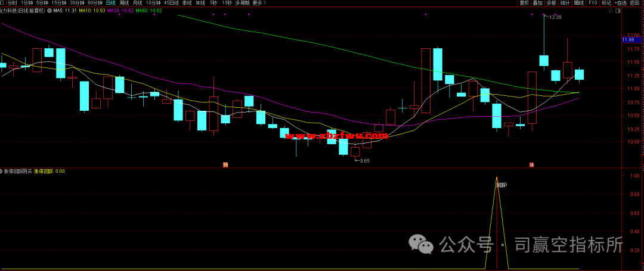Select the 10分钟 period tab
This screenshot has width=644, height=271.
[x=153, y=2]
